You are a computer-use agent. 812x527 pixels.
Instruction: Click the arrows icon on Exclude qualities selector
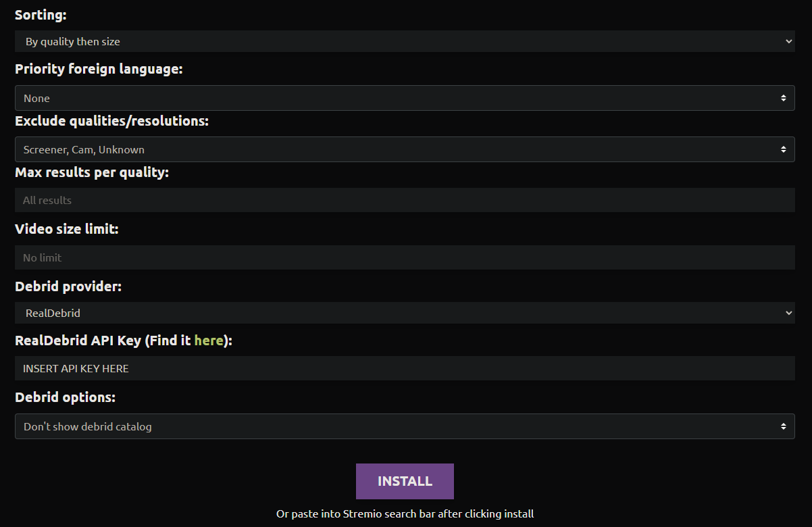pyautogui.click(x=783, y=149)
